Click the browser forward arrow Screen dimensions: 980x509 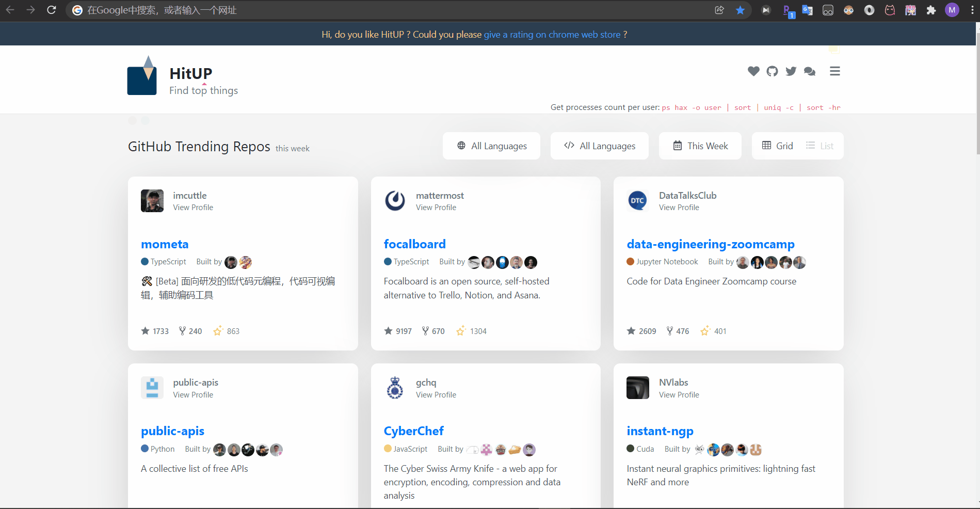pos(31,10)
